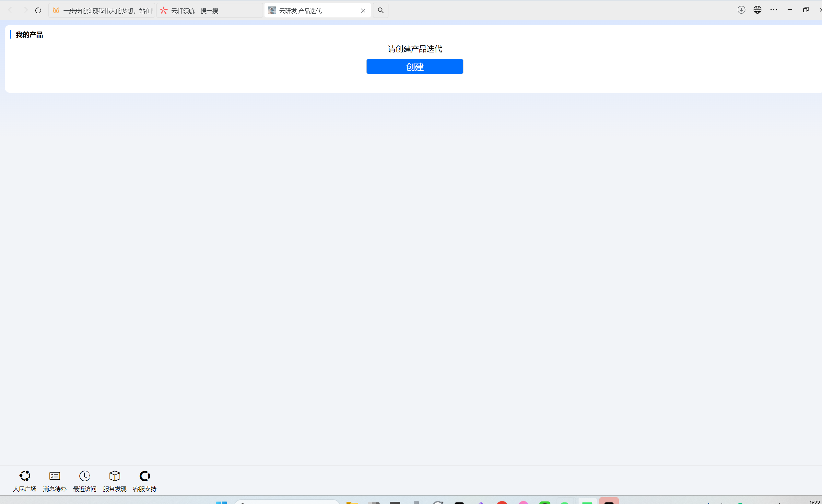Screen dimensions: 822x504
Task: Click the Windows Start button on taskbar
Action: pyautogui.click(x=221, y=502)
